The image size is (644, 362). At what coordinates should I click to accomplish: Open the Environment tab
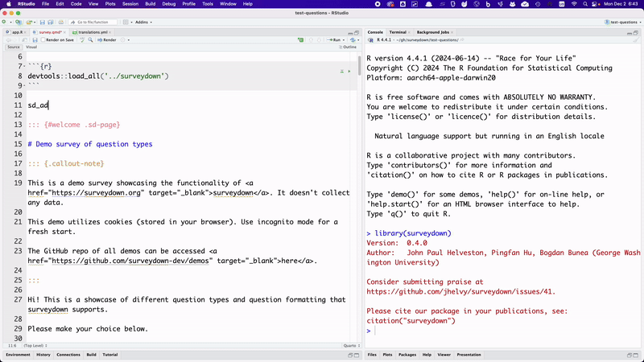[18, 355]
